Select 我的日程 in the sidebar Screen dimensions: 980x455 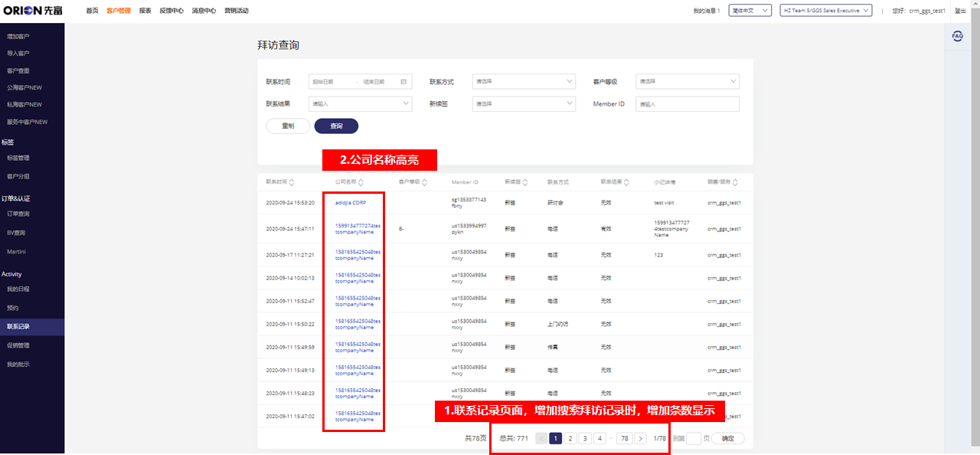18,289
